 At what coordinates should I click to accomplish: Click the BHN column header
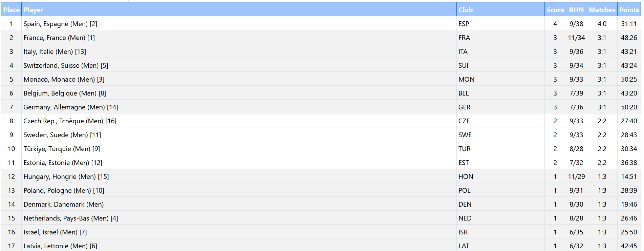(576, 10)
